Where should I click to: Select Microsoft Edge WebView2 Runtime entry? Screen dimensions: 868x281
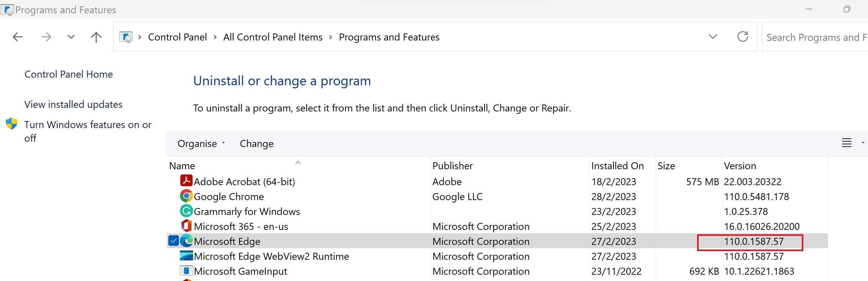272,256
